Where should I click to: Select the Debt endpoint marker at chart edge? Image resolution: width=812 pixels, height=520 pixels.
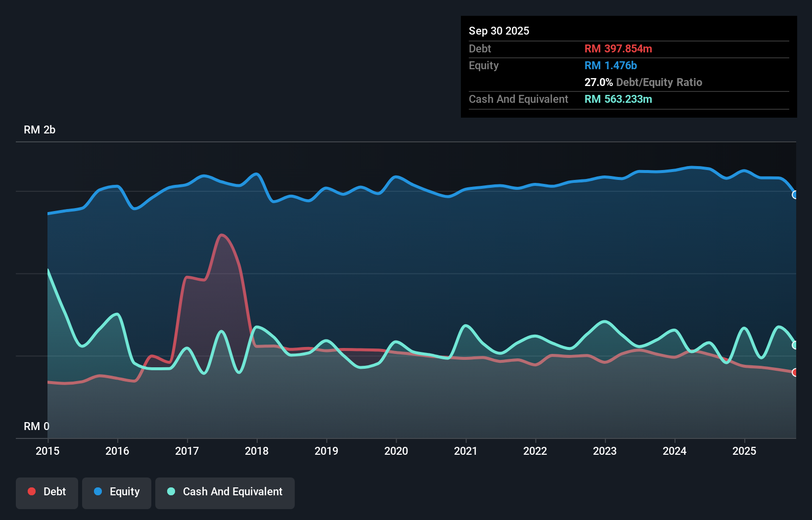(x=795, y=374)
